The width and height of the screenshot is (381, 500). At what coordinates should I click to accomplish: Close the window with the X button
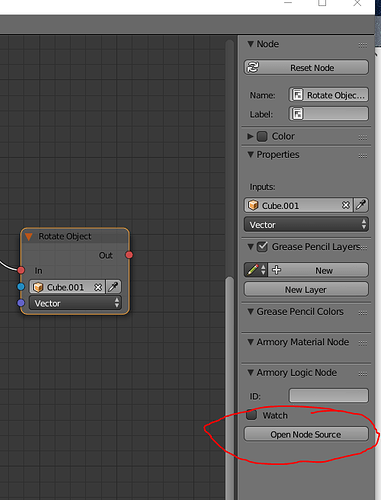[357, 3]
